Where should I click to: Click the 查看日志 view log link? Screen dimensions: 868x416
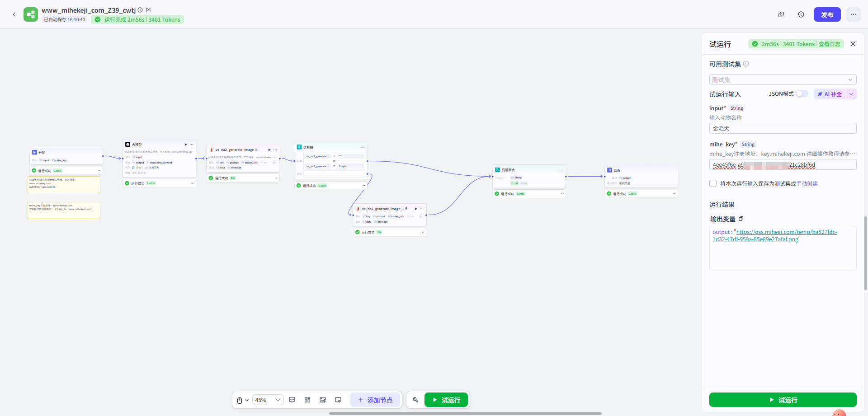pos(829,44)
